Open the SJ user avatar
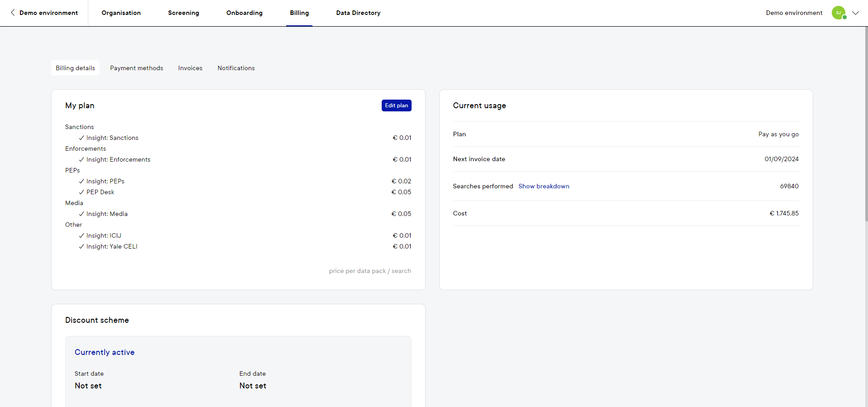Viewport: 868px width, 407px height. coord(839,13)
